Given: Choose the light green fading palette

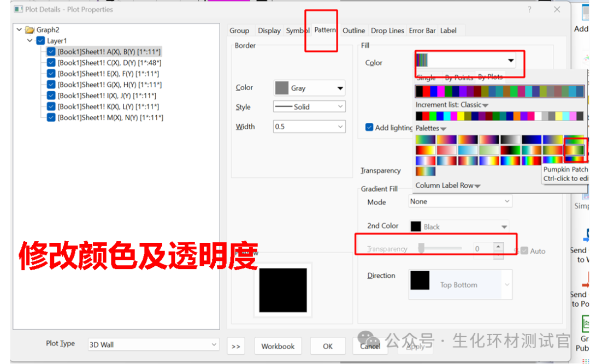Looking at the screenshot, I should [489, 150].
